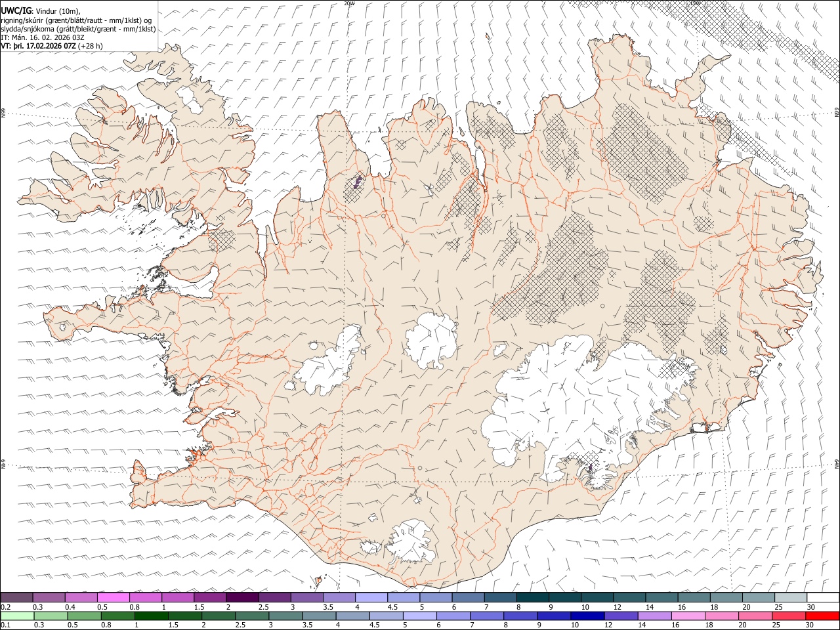Select the light green 0.3 swatch, lower legend

[x=51, y=616]
